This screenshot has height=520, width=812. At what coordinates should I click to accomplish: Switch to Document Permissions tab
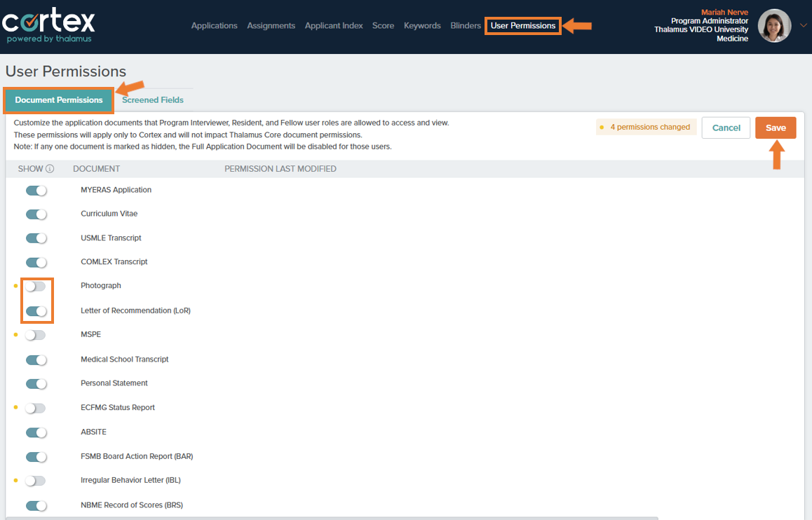click(58, 100)
